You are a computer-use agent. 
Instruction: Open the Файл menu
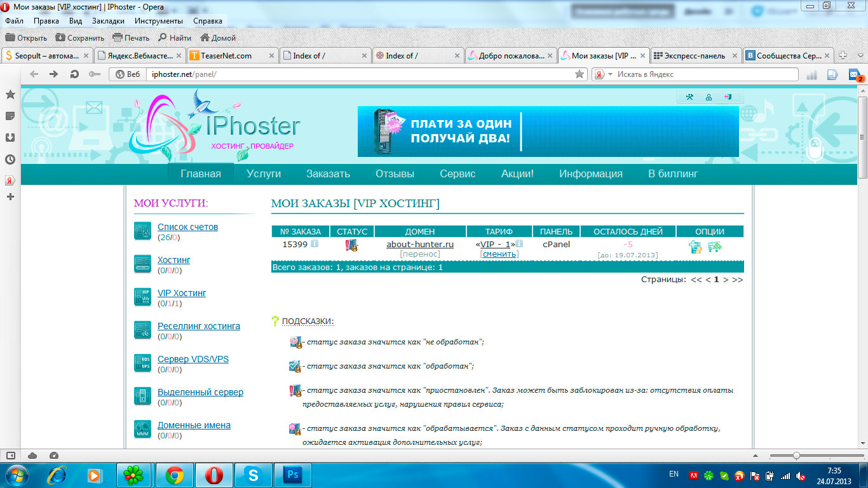coord(14,20)
